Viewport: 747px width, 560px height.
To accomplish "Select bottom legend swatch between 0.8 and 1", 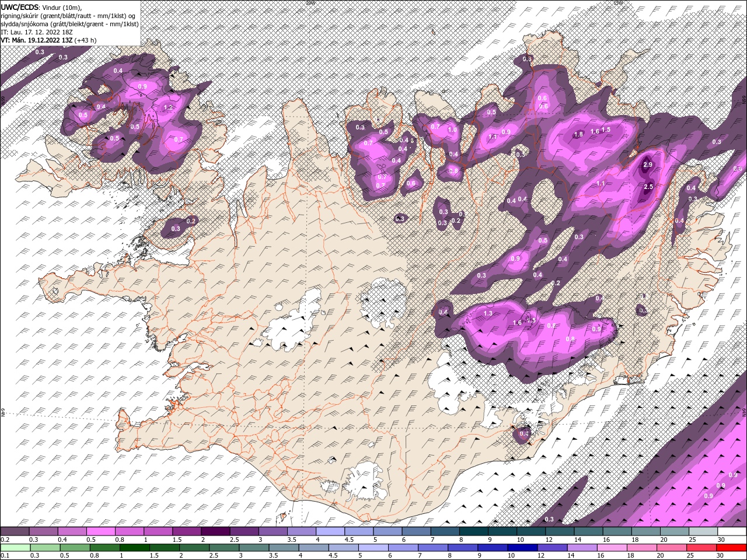I will point(105,547).
